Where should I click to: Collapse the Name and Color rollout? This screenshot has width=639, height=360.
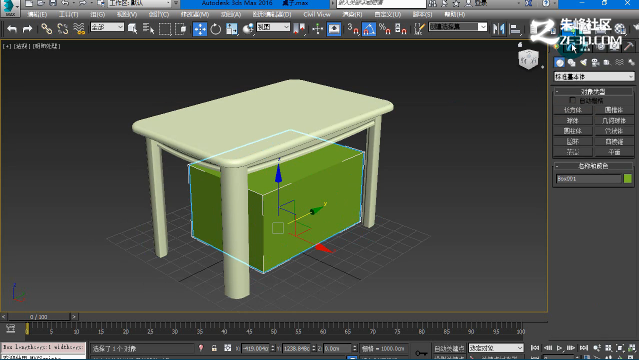click(x=593, y=166)
